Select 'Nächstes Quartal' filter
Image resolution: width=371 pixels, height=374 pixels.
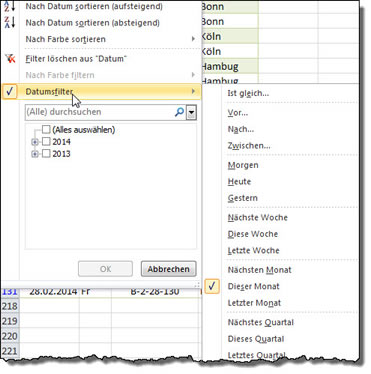click(x=261, y=323)
